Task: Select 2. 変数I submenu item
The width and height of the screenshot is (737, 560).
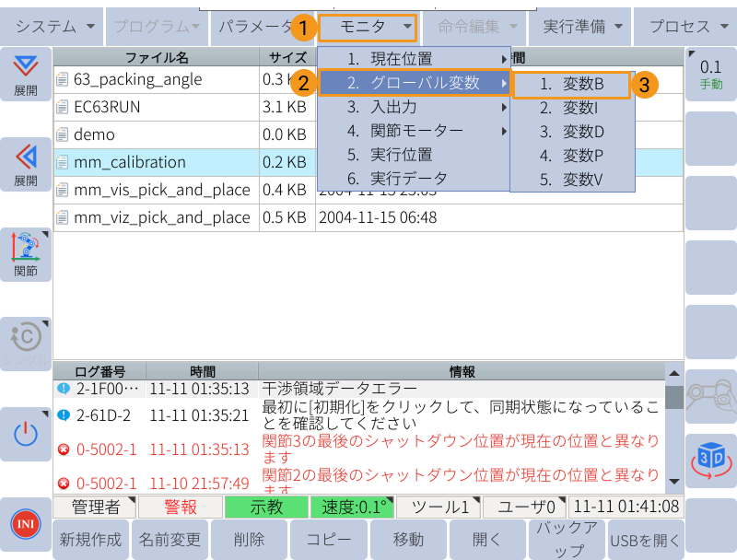Action: click(x=572, y=108)
